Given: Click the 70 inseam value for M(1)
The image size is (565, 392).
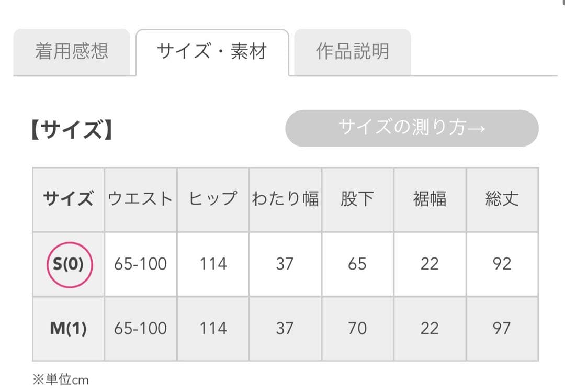Looking at the screenshot, I should click(x=357, y=329).
